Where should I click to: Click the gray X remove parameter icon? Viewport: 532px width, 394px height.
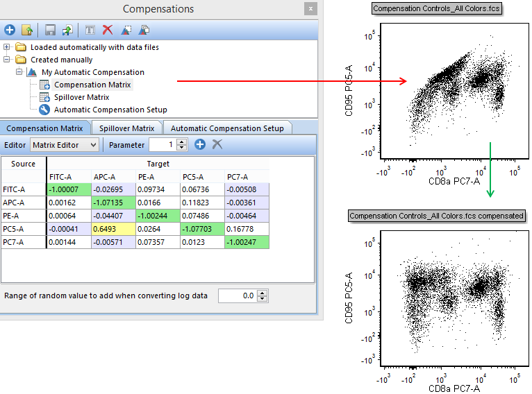click(217, 144)
